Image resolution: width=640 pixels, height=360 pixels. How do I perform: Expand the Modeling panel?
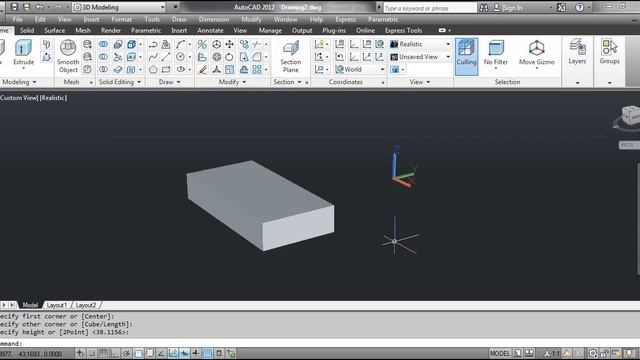pyautogui.click(x=19, y=82)
